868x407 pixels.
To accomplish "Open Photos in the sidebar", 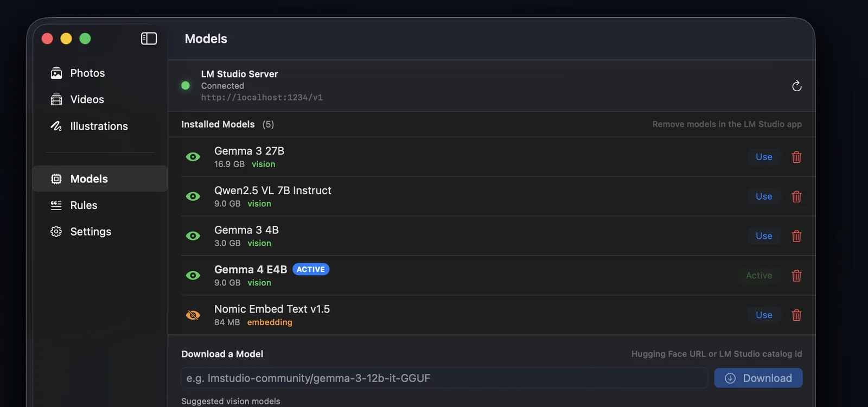I will [x=100, y=73].
